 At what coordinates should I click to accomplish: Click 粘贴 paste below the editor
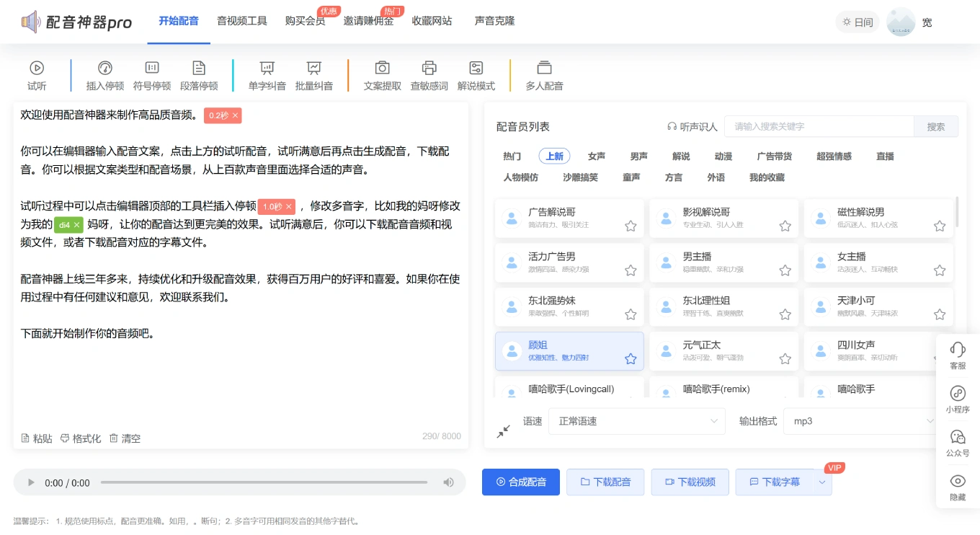pos(37,438)
